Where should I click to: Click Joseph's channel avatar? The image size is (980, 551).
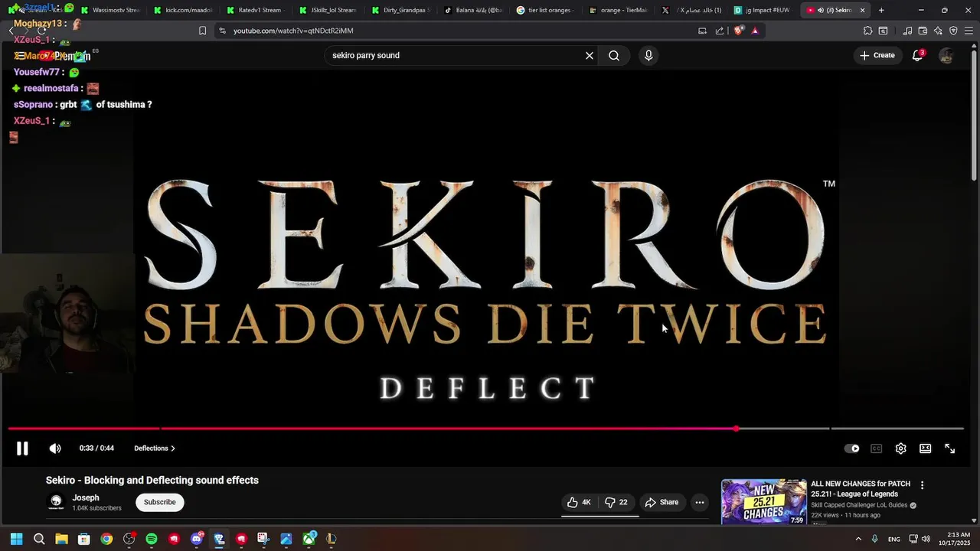pyautogui.click(x=56, y=502)
